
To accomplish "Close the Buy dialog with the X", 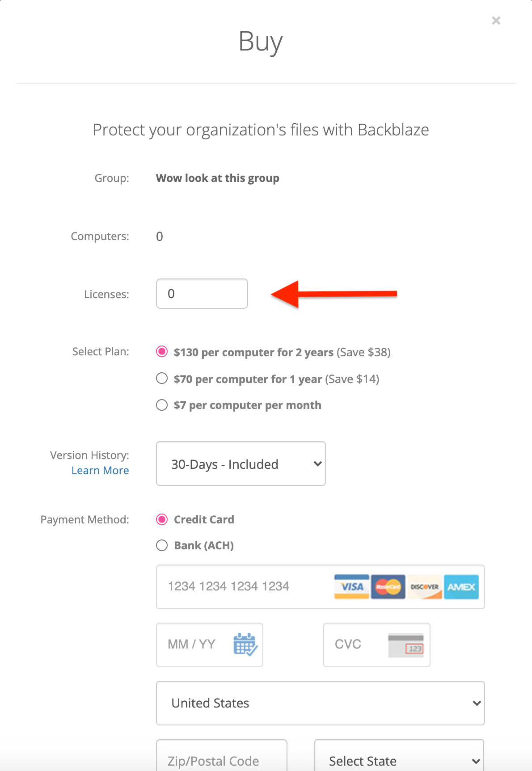I will [496, 21].
